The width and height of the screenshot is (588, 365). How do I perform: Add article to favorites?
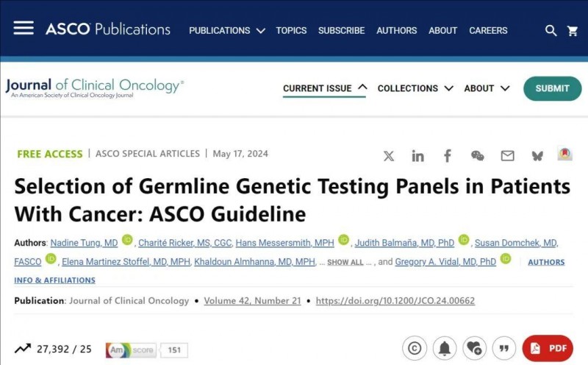click(x=474, y=348)
